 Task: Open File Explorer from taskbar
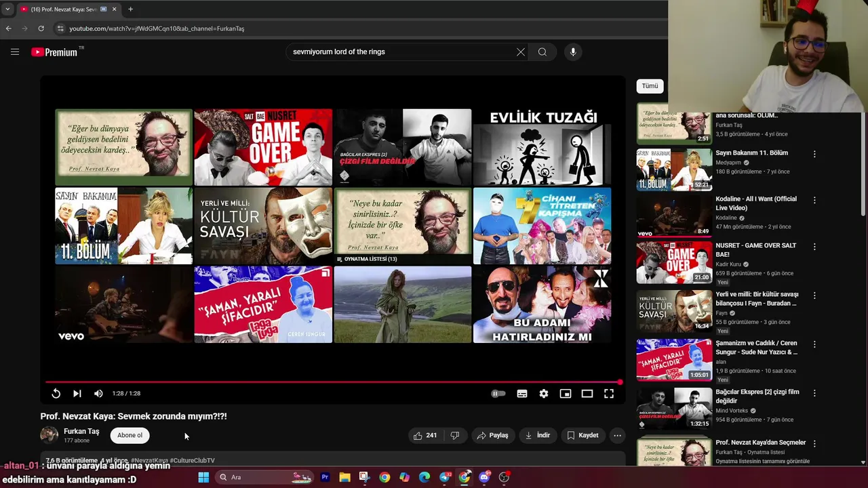(x=344, y=477)
